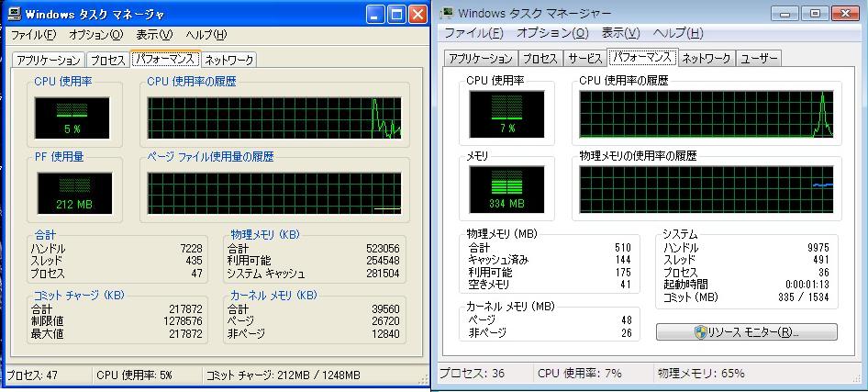Image resolution: width=868 pixels, height=392 pixels.
Task: Switch to プロセス tab in XP window
Action: (108, 60)
